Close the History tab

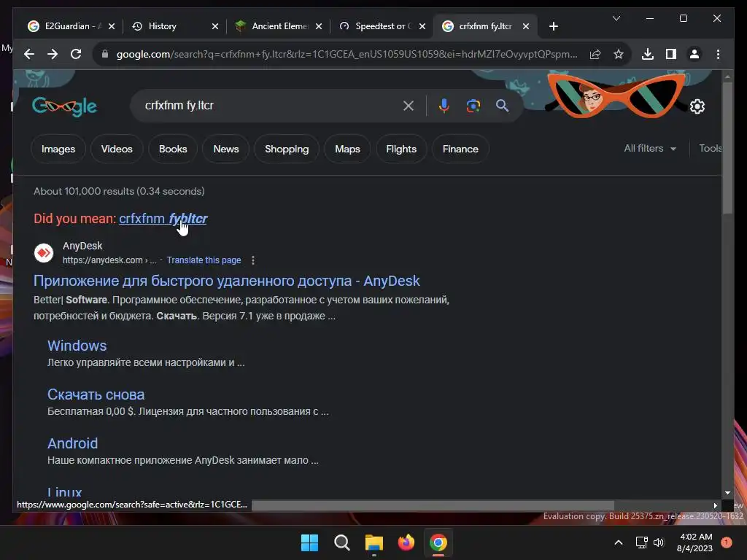215,26
